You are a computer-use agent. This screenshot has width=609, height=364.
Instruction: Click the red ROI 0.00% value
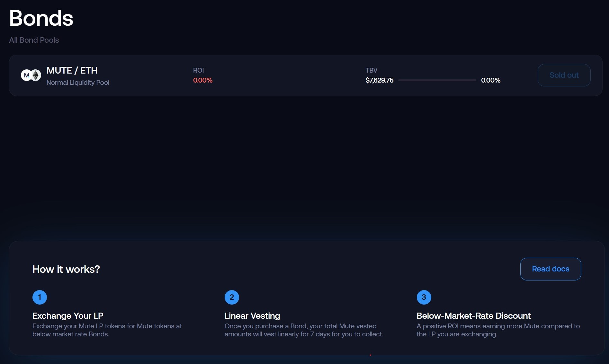(x=202, y=80)
